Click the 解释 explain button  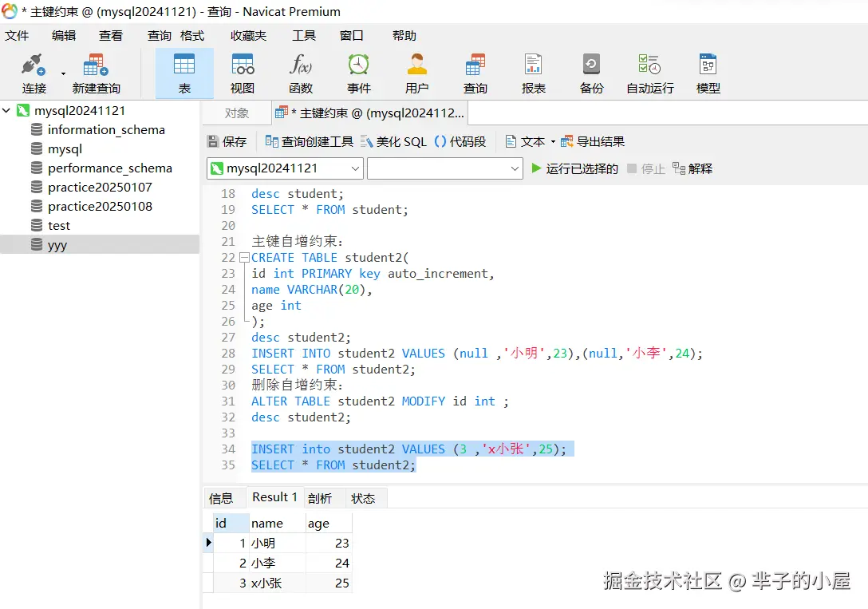pos(692,168)
